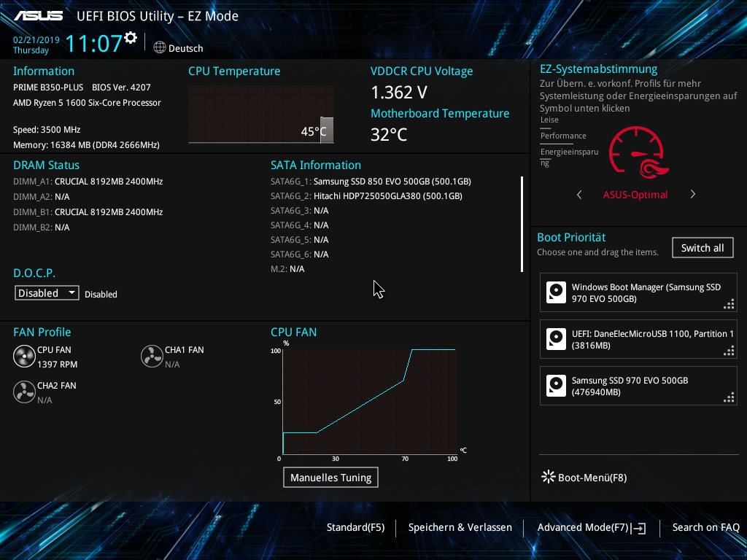Click the AMD Ryzen 5 1600 processor line
747x560 pixels.
[87, 102]
